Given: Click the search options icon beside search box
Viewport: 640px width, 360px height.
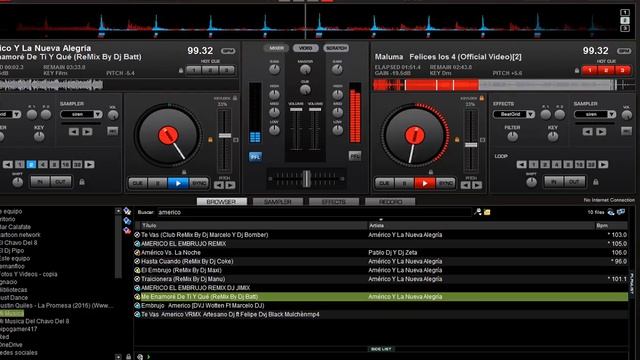Looking at the screenshot, I should tap(478, 212).
